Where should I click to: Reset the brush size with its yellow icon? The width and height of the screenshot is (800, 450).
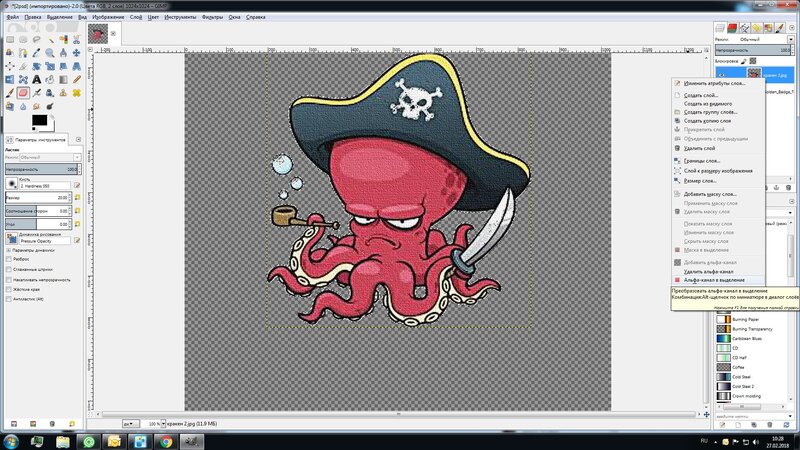[x=77, y=197]
